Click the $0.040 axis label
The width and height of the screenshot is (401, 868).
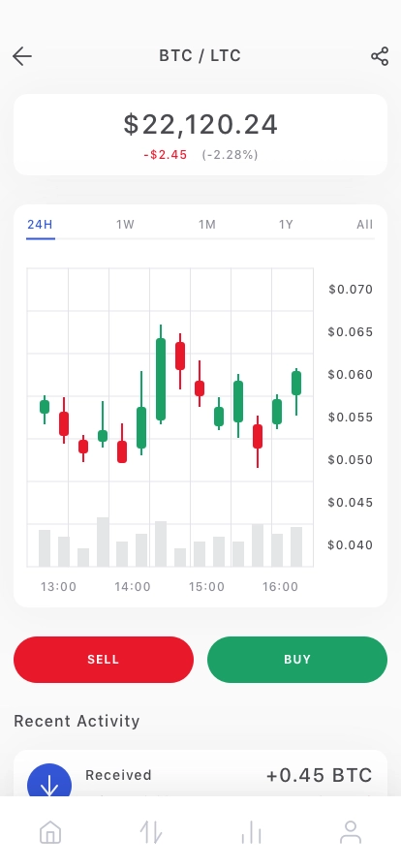coord(351,544)
